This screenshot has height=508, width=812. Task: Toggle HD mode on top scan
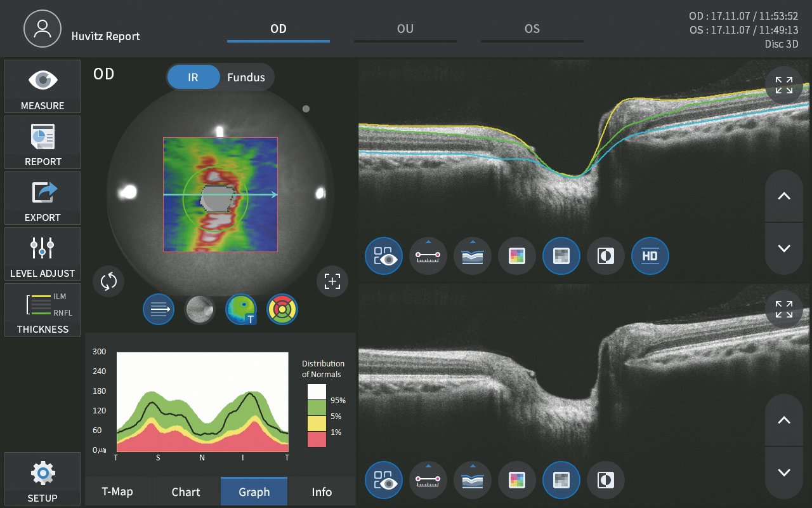tap(650, 257)
